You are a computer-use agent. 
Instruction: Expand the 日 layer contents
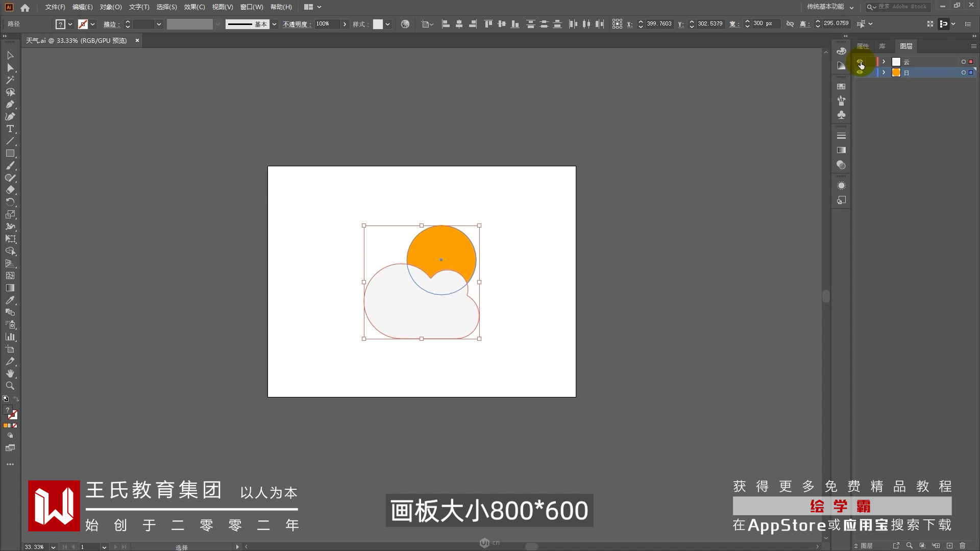tap(884, 72)
